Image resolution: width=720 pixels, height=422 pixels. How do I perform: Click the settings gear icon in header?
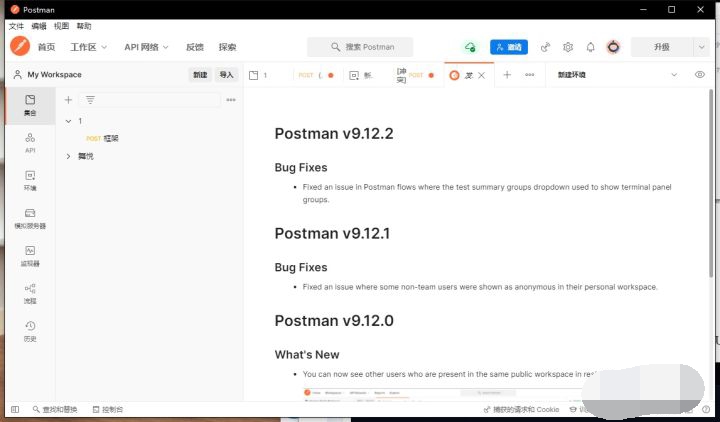(568, 47)
